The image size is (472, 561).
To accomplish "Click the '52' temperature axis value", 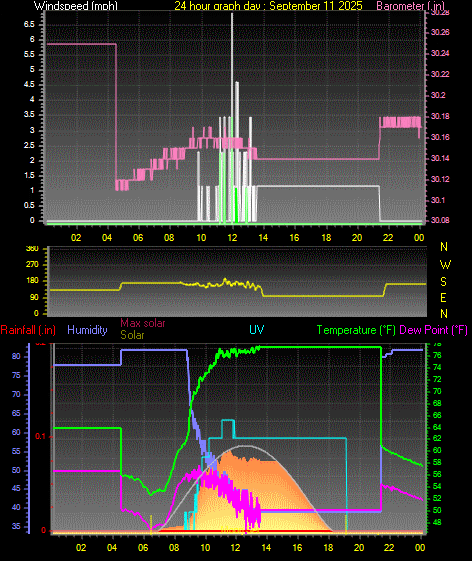I will pos(437,498).
